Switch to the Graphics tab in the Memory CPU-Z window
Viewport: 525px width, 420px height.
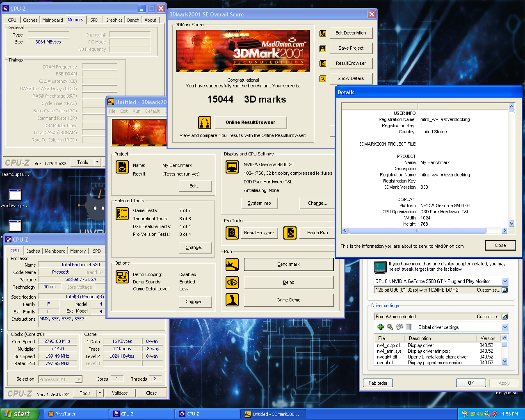tap(114, 20)
